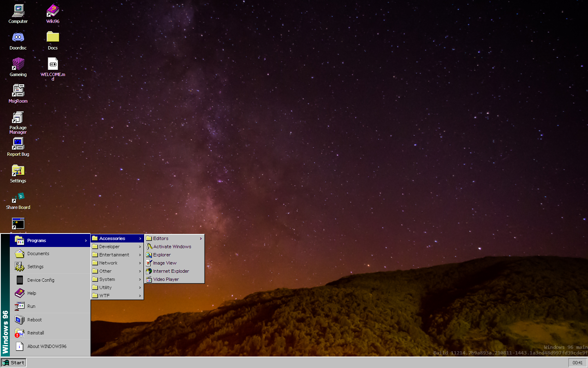Open the yellow Docs folder icon
The height and width of the screenshot is (368, 588).
coord(53,37)
